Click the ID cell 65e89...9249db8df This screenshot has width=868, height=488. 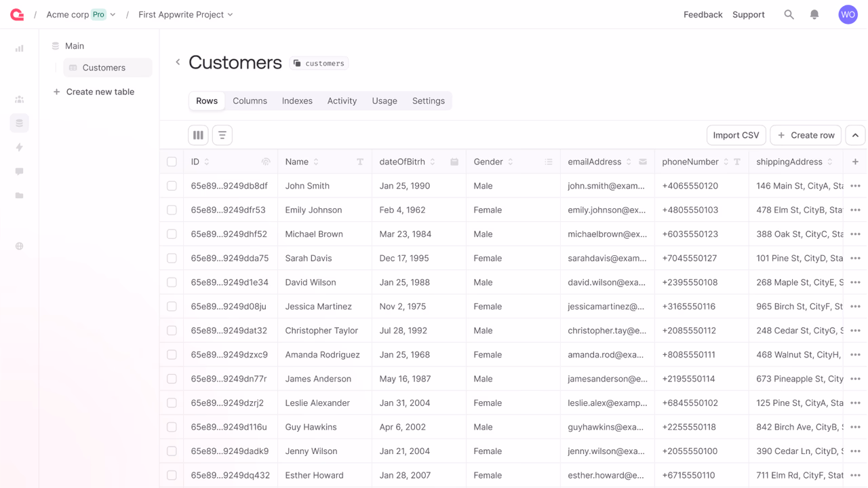(229, 186)
